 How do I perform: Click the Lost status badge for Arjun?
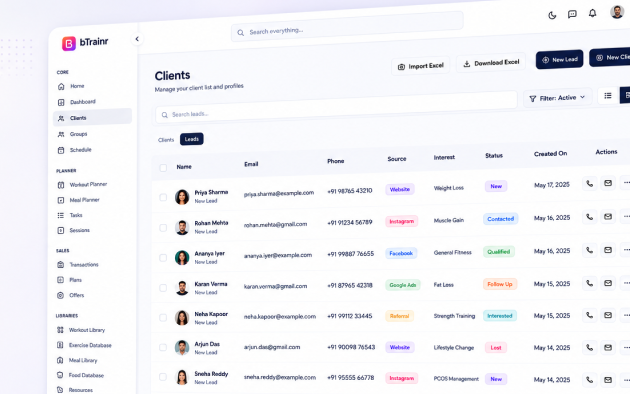click(496, 347)
